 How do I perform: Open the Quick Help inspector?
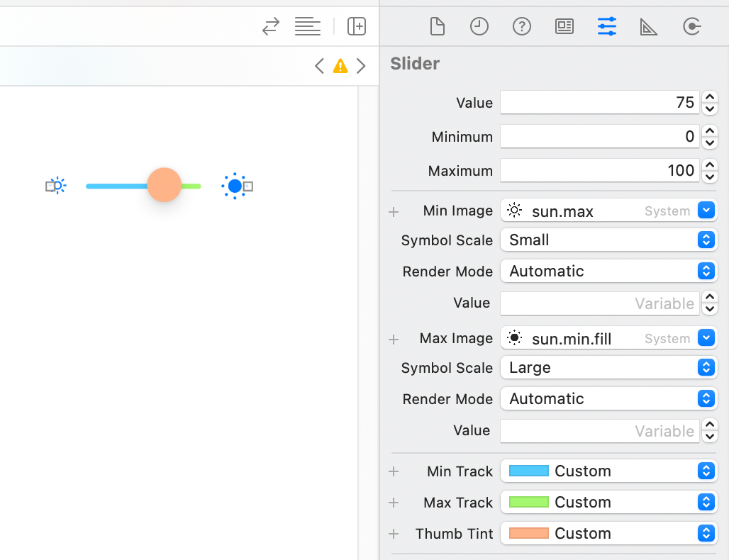[x=522, y=26]
